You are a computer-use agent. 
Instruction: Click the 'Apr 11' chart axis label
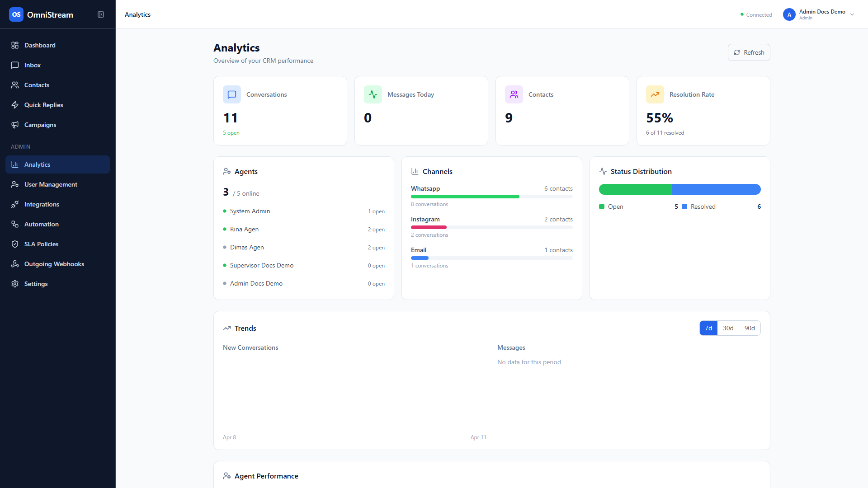pyautogui.click(x=478, y=437)
